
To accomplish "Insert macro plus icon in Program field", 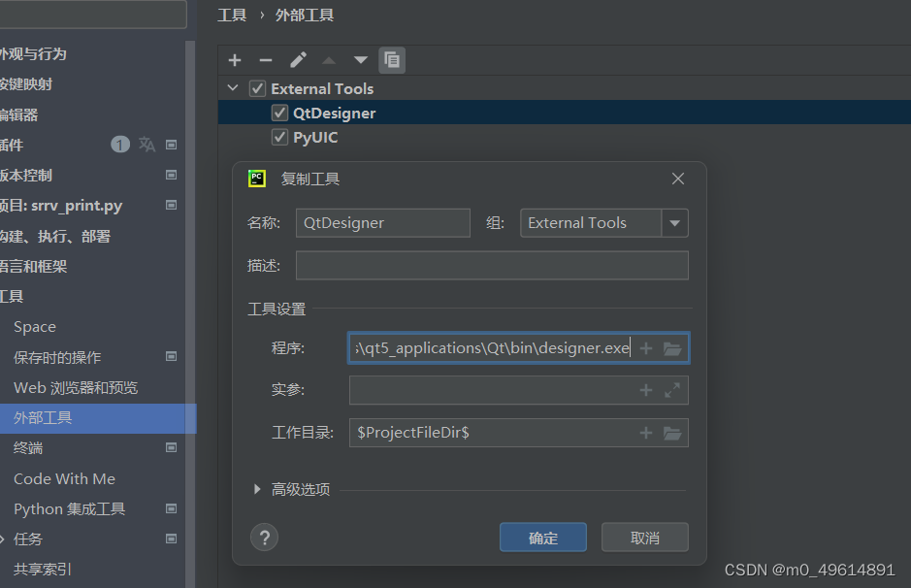I will [x=646, y=348].
